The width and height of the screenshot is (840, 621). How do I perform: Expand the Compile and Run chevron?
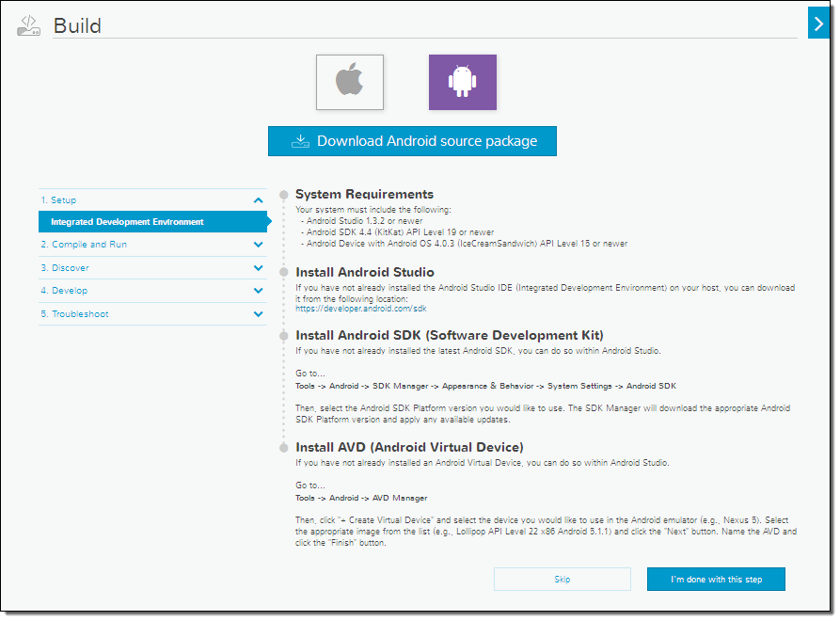click(x=259, y=245)
